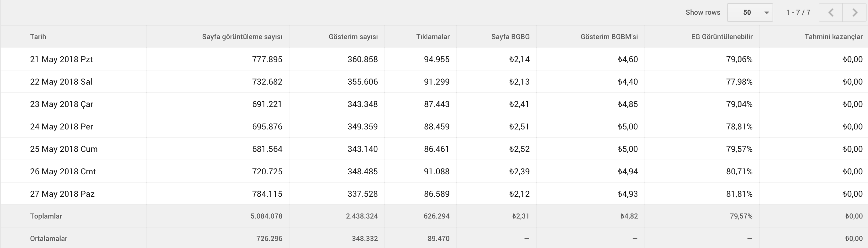Sort by Tahmini kazançlar header
The width and height of the screenshot is (868, 248).
[834, 37]
